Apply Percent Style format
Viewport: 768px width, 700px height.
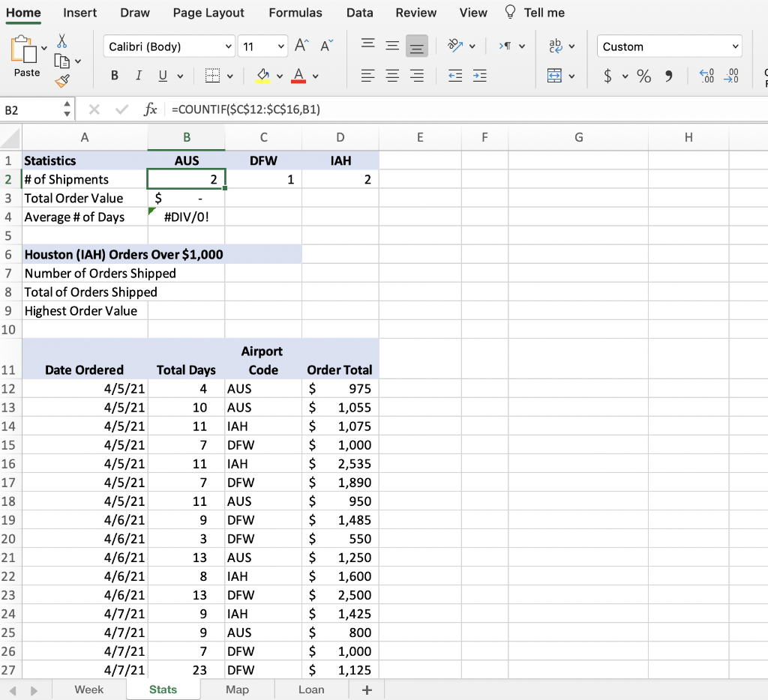tap(643, 76)
